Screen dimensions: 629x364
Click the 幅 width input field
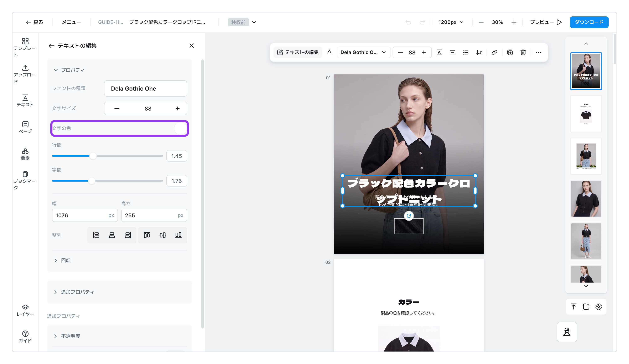(85, 215)
